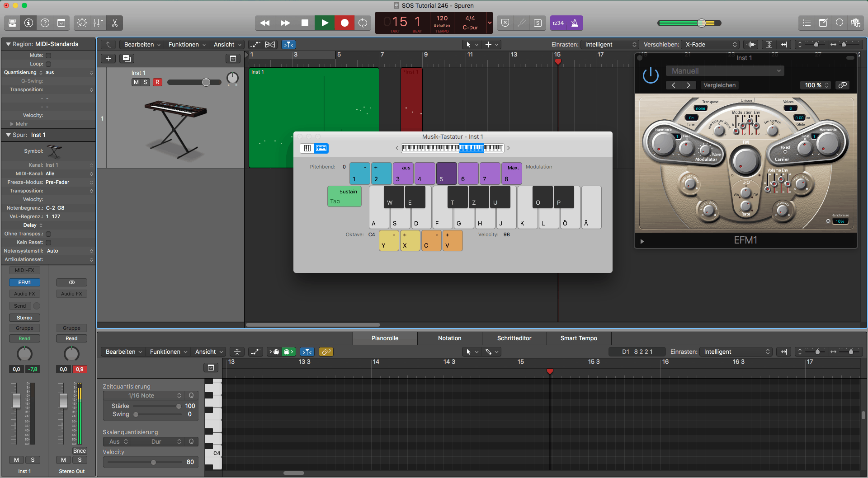Enable the Loop checkbox in Region inspector
This screenshot has height=478, width=868.
pos(48,64)
